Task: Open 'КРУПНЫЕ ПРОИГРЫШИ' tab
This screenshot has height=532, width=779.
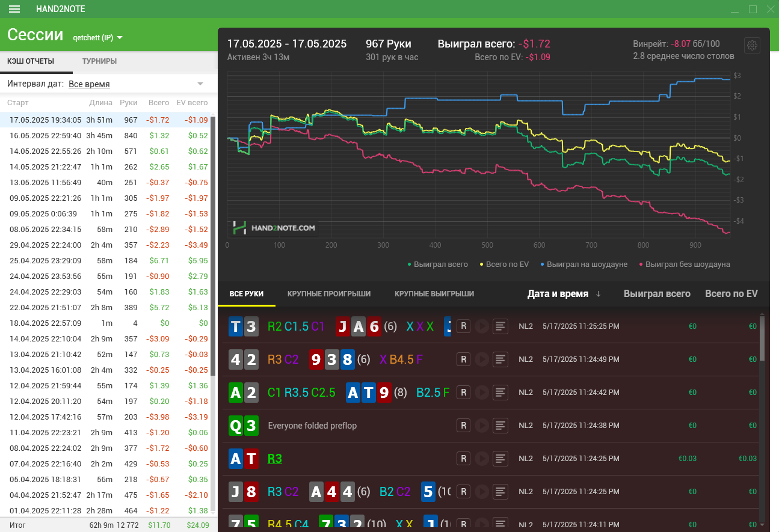Action: click(329, 294)
